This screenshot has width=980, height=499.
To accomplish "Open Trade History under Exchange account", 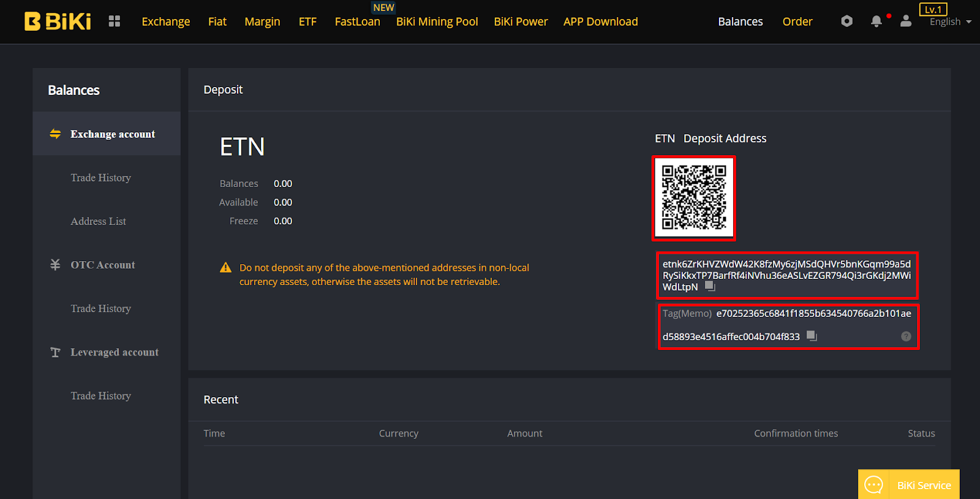I will [x=101, y=178].
